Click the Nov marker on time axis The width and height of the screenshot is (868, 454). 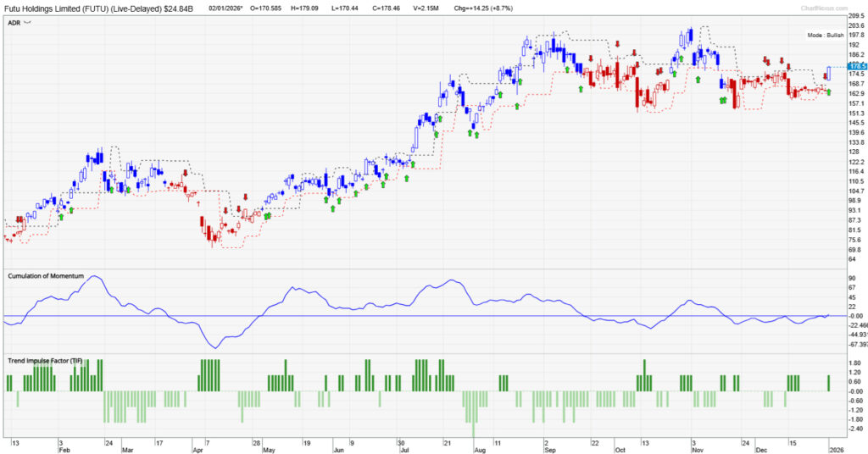(697, 451)
